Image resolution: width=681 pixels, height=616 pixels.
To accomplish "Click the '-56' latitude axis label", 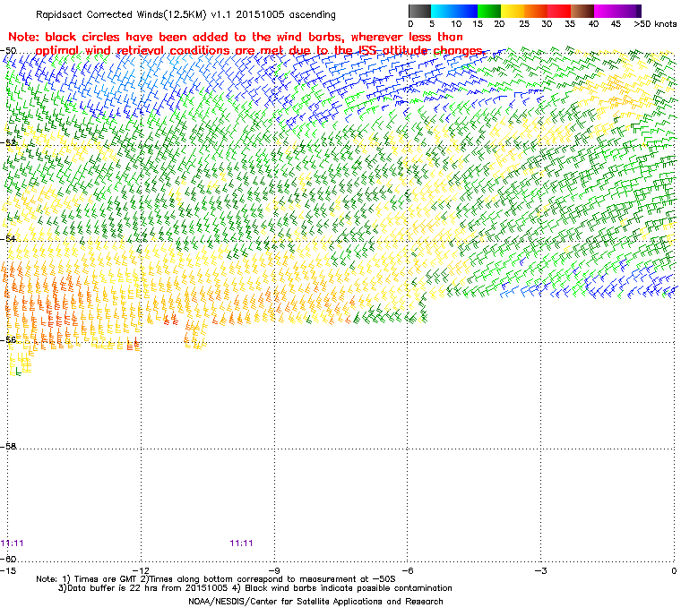I will pyautogui.click(x=8, y=340).
